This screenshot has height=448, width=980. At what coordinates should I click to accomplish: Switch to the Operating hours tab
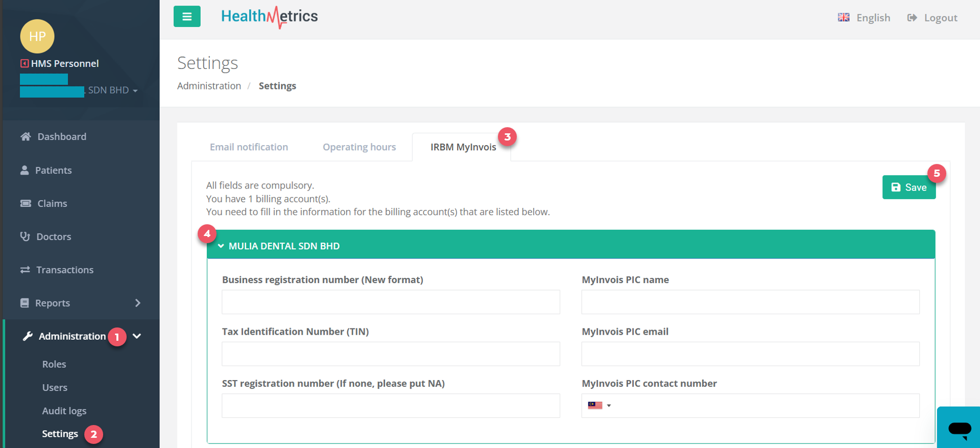tap(359, 147)
